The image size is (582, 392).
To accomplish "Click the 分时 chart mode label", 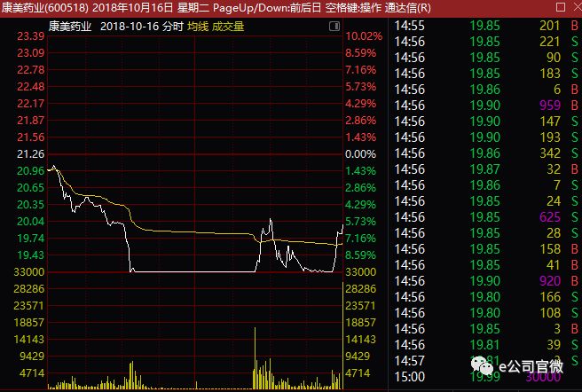I will [173, 27].
